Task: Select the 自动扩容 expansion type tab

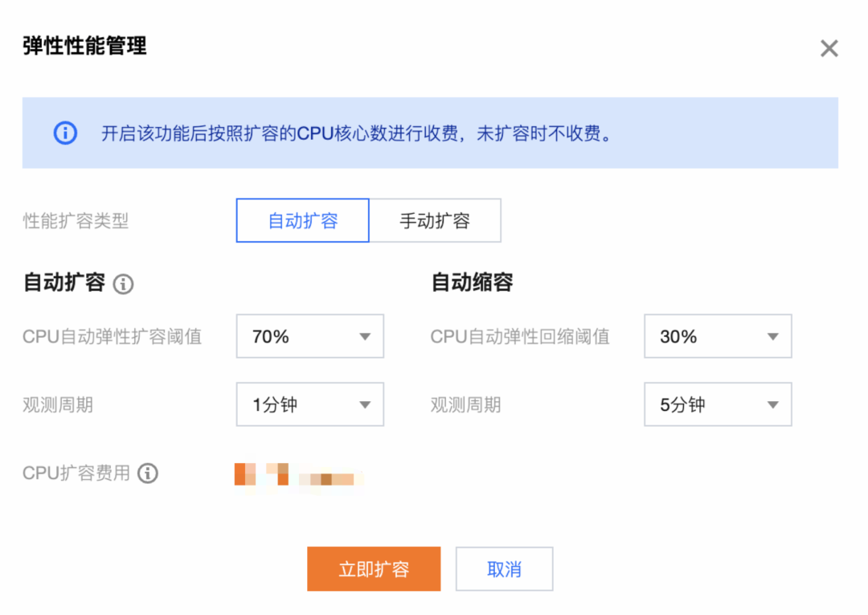Action: click(302, 221)
